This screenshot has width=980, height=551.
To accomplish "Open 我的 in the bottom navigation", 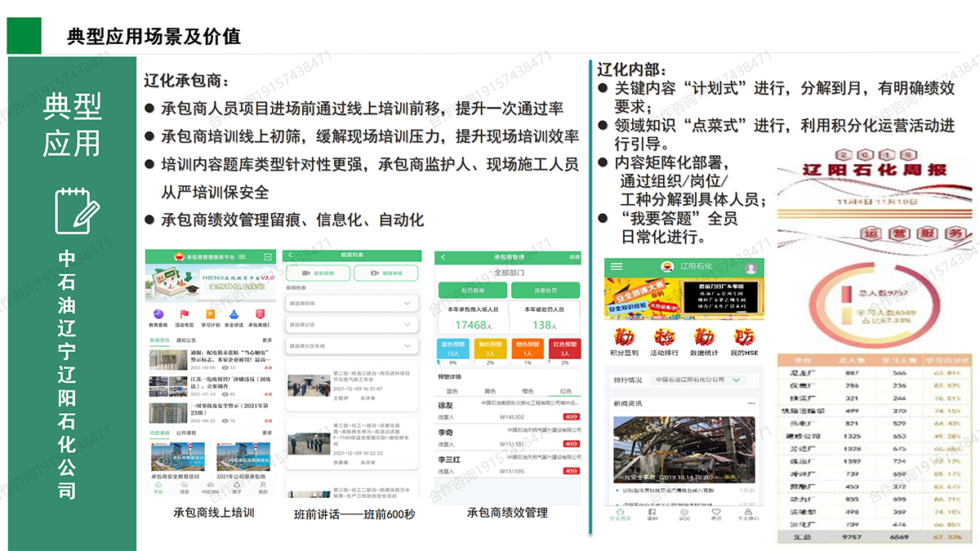I will pyautogui.click(x=263, y=488).
